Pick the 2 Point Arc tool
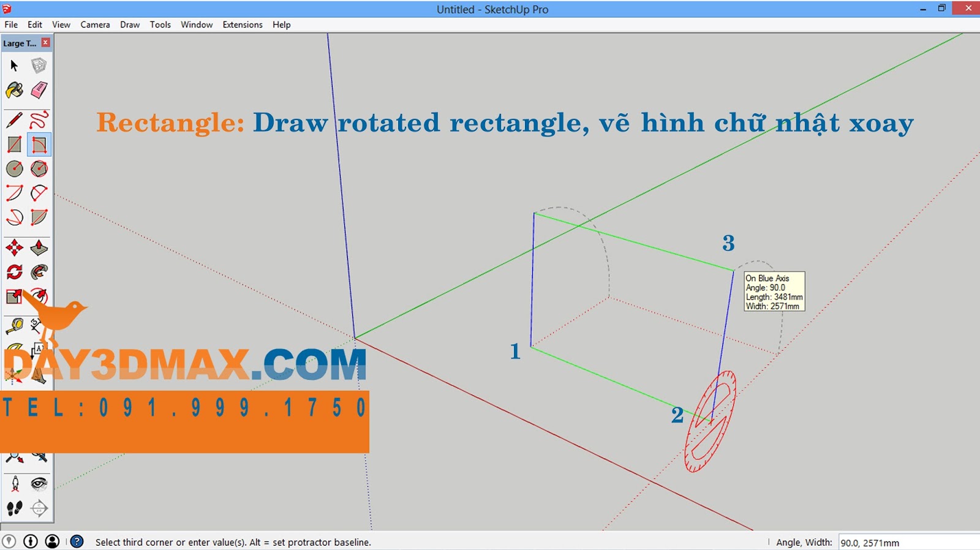Image resolution: width=980 pixels, height=550 pixels. coord(39,193)
